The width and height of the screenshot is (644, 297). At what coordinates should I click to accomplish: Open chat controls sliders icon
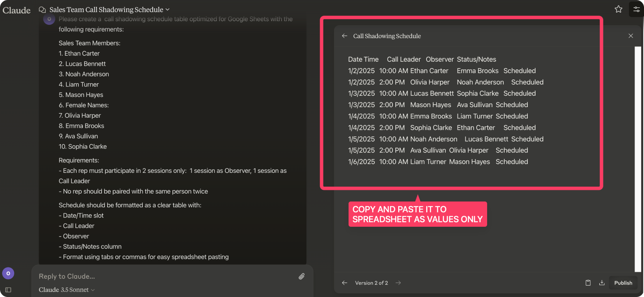coord(636,9)
